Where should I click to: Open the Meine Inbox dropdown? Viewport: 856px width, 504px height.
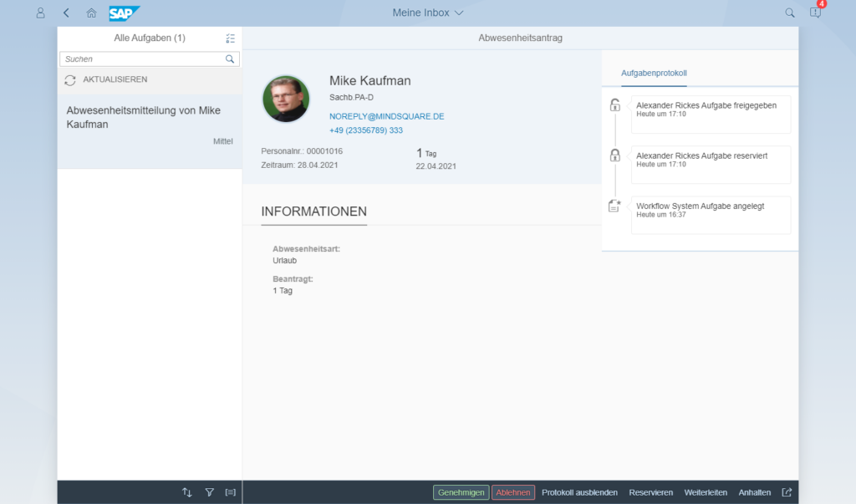coord(428,13)
